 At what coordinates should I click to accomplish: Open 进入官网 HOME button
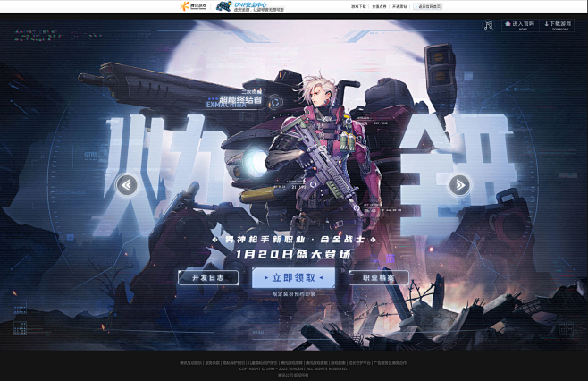click(x=522, y=25)
